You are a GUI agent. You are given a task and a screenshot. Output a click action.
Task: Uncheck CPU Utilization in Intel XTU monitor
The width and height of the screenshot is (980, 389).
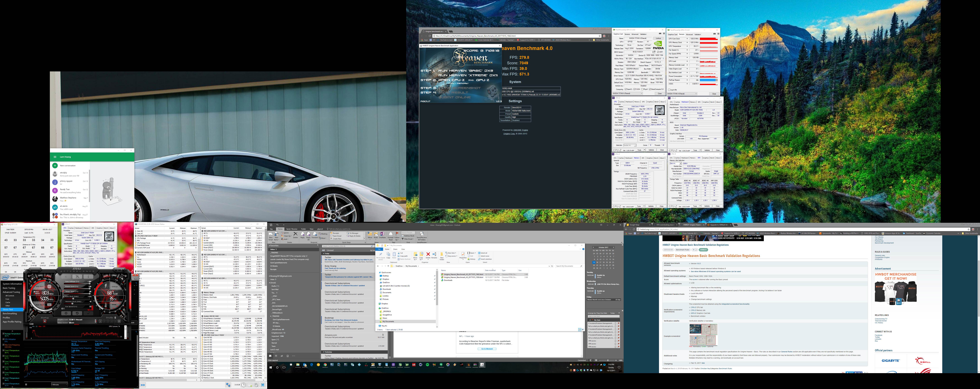[x=3, y=339]
